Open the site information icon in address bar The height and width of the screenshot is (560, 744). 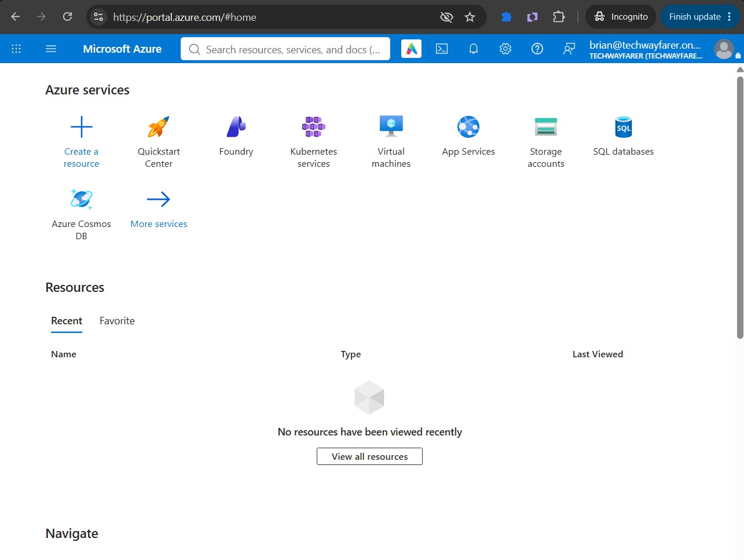pyautogui.click(x=98, y=17)
